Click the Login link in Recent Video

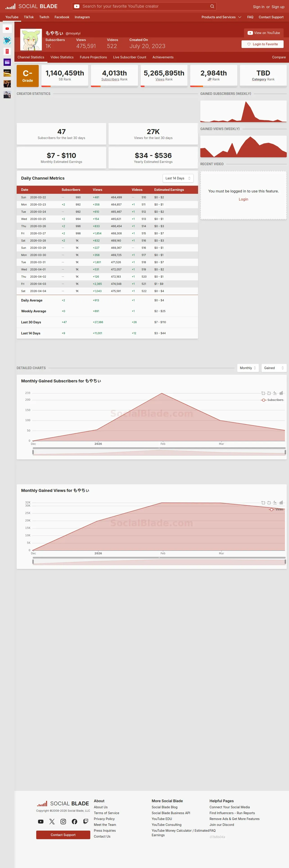point(244,199)
